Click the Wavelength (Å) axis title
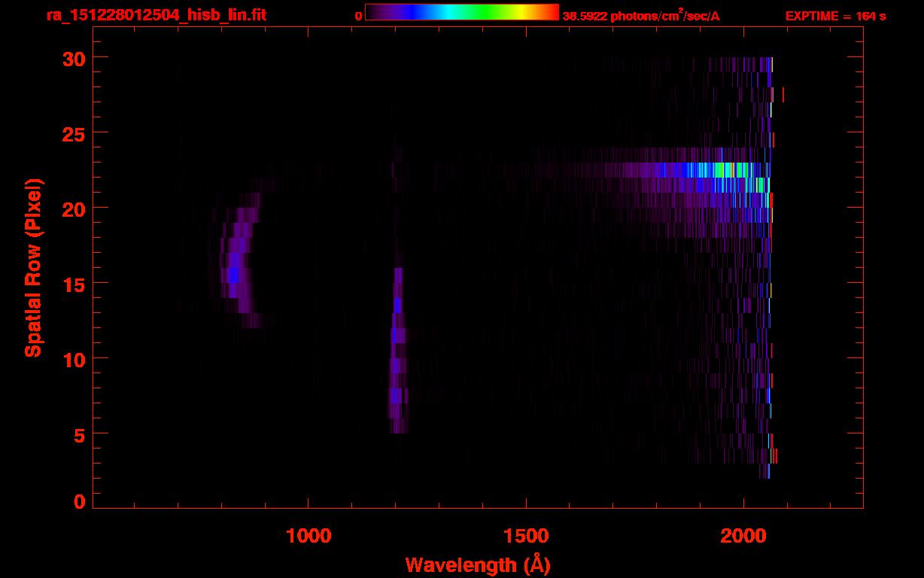924x578 pixels. click(x=478, y=565)
